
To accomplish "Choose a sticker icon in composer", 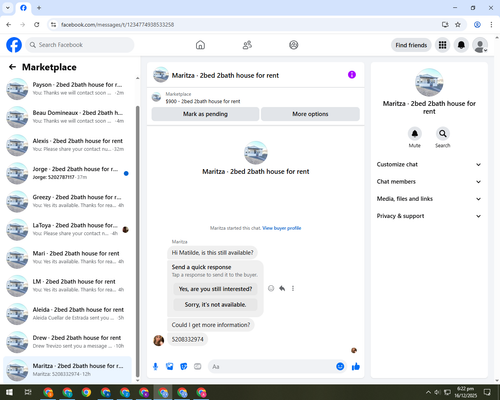I will coord(184,367).
